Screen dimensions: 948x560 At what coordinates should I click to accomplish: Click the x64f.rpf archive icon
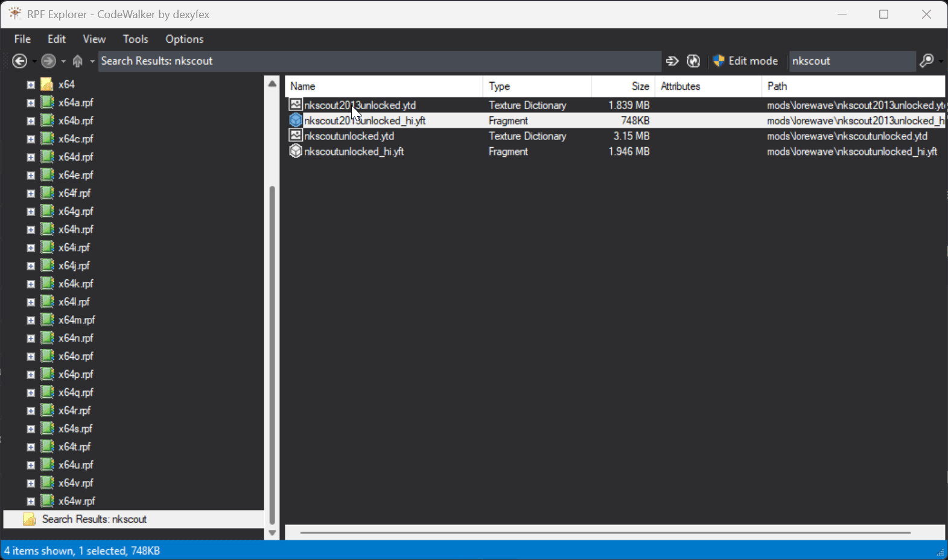click(47, 192)
